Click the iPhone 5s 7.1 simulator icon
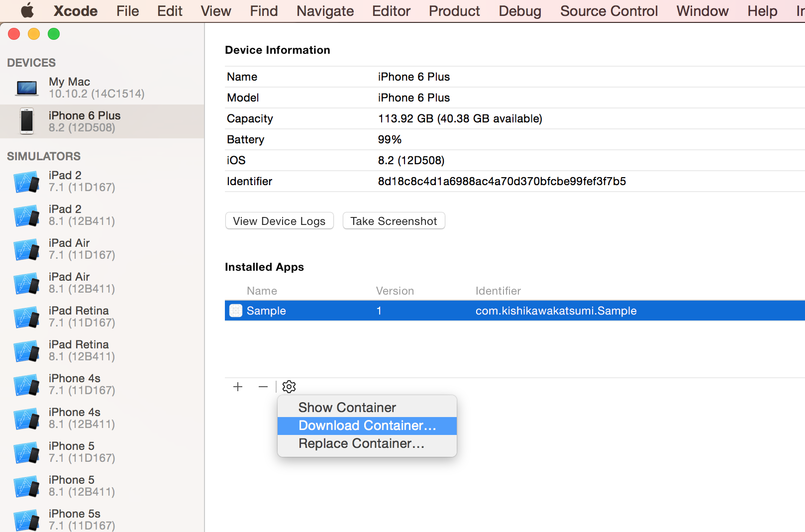This screenshot has width=805, height=532. tap(27, 520)
